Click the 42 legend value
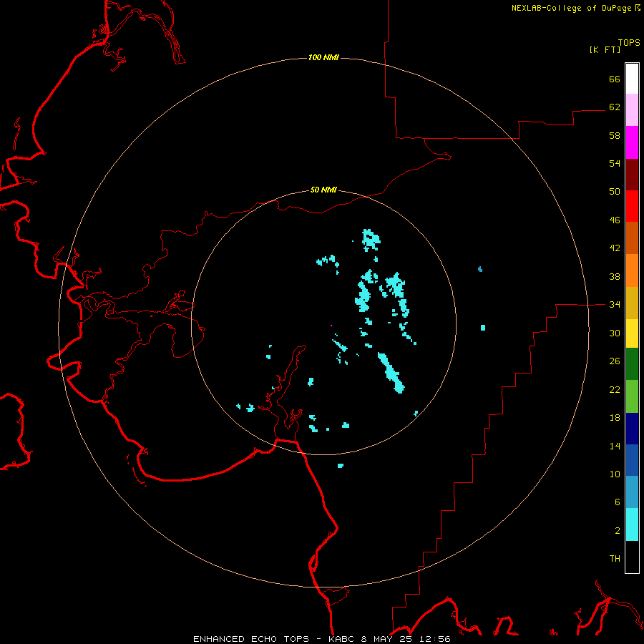The height and width of the screenshot is (644, 644). coord(615,248)
